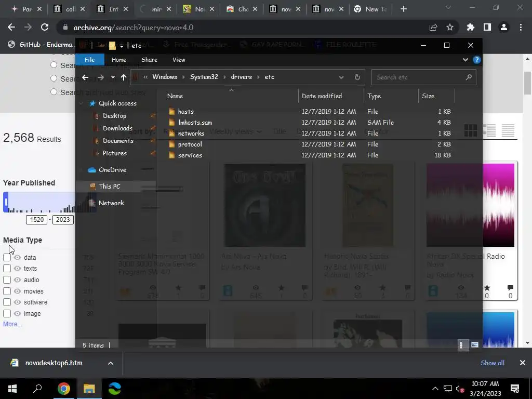Check the movies media type checkbox
The height and width of the screenshot is (399, 532).
[7, 291]
